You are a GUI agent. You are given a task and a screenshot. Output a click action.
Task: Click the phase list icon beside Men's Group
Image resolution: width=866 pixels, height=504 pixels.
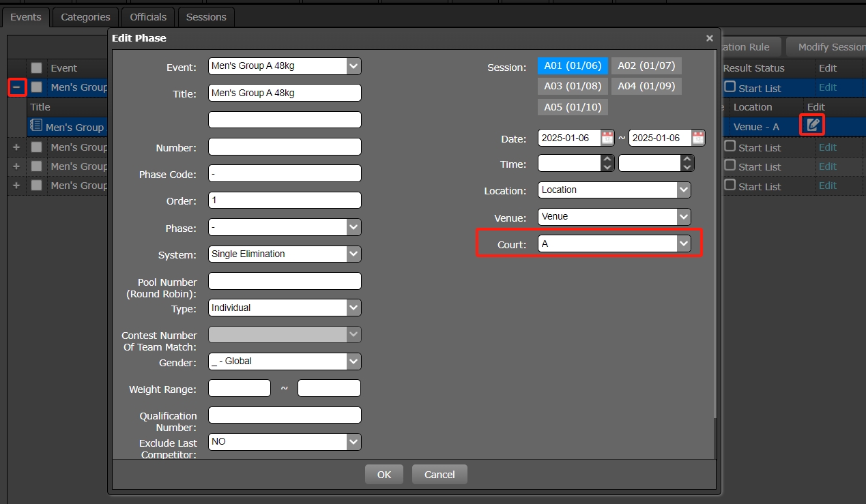(36, 126)
